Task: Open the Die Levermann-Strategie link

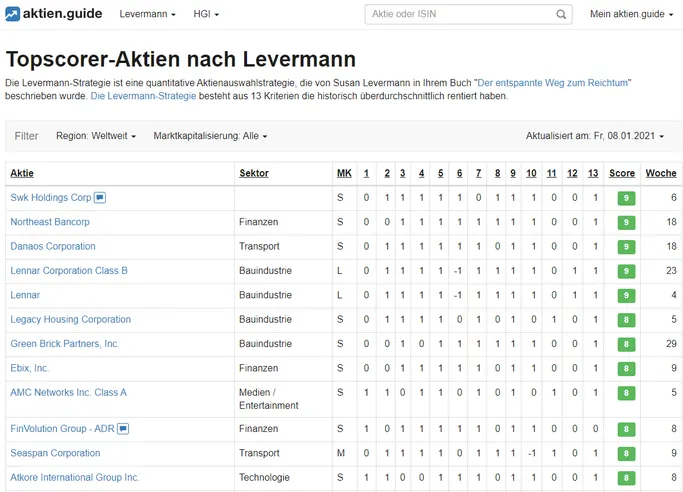Action: coord(143,96)
